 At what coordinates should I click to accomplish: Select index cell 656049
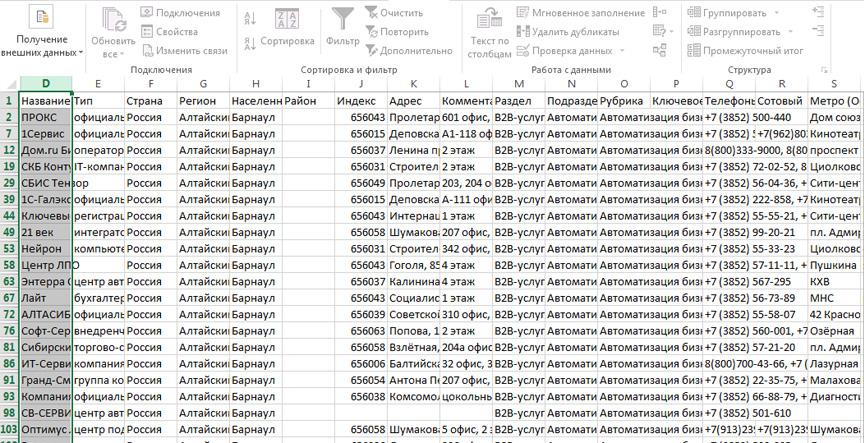tap(361, 183)
